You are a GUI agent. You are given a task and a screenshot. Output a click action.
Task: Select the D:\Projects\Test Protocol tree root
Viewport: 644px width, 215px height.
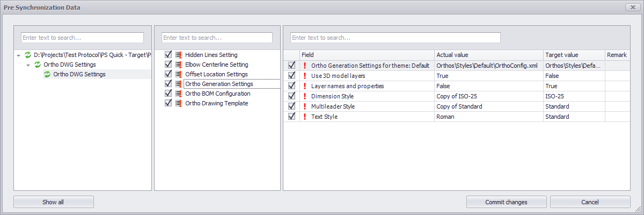pyautogui.click(x=92, y=55)
